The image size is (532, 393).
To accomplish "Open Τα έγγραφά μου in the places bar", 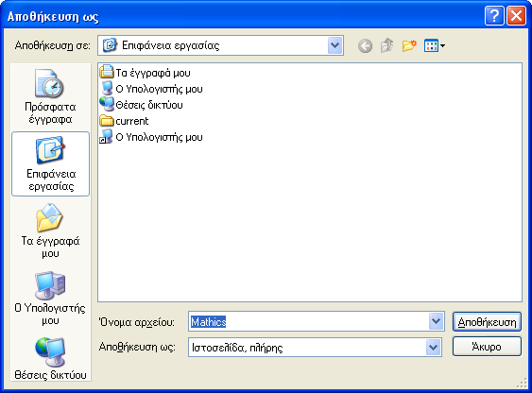I will click(50, 231).
